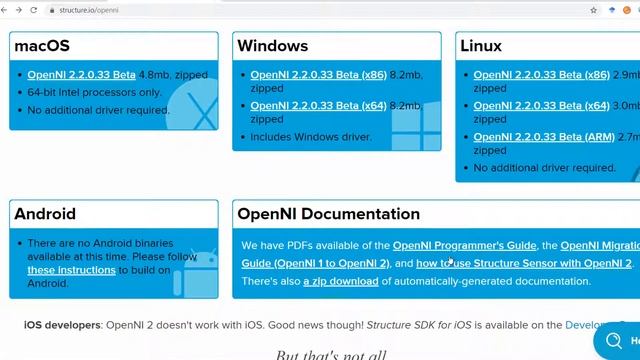The height and width of the screenshot is (360, 640).
Task: Download macOS OpenNI 2.2.0.33 Beta
Action: point(82,75)
